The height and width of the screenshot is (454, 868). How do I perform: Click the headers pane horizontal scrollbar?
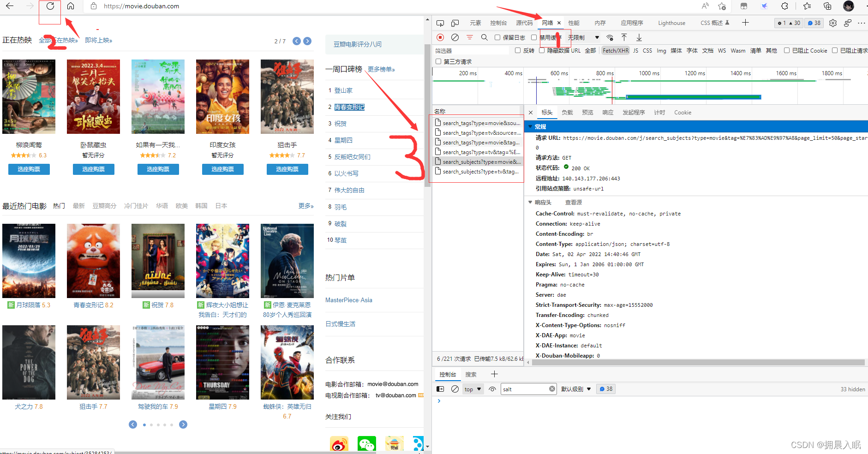tap(698, 363)
